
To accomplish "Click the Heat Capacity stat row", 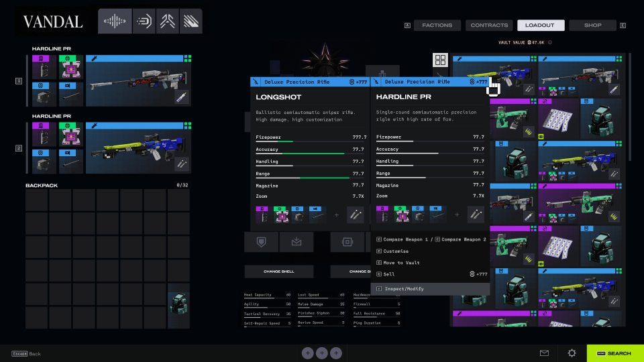I will (x=268, y=295).
